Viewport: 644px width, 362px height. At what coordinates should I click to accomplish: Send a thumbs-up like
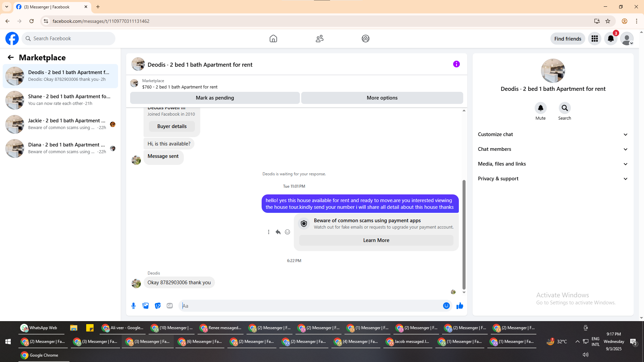[460, 306]
